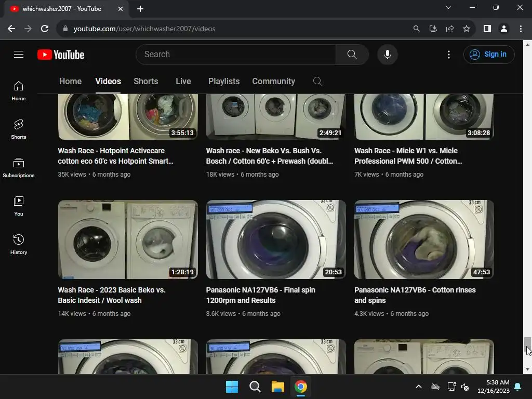
Task: Toggle Chrome side panel icon
Action: (487, 29)
